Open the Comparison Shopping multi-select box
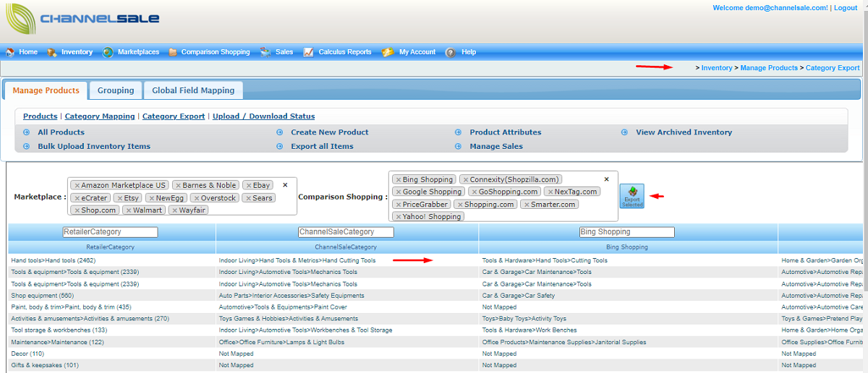This screenshot has height=373, width=868. point(503,197)
